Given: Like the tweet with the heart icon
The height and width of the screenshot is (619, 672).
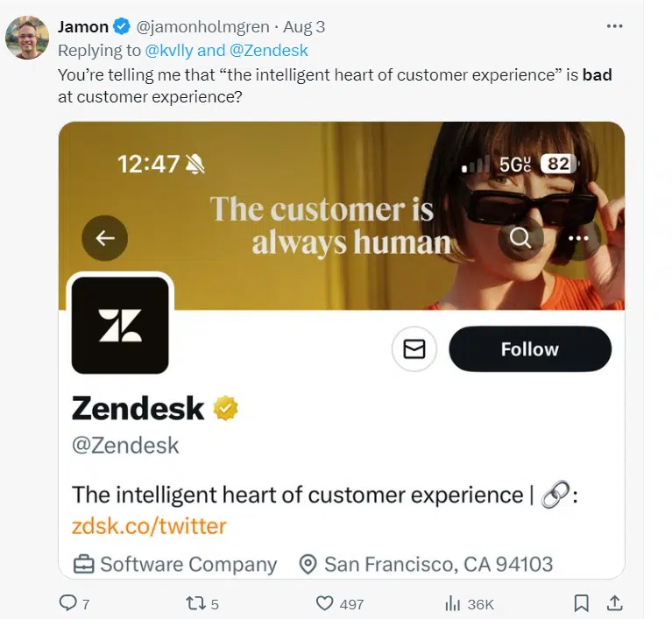Looking at the screenshot, I should point(325,603).
